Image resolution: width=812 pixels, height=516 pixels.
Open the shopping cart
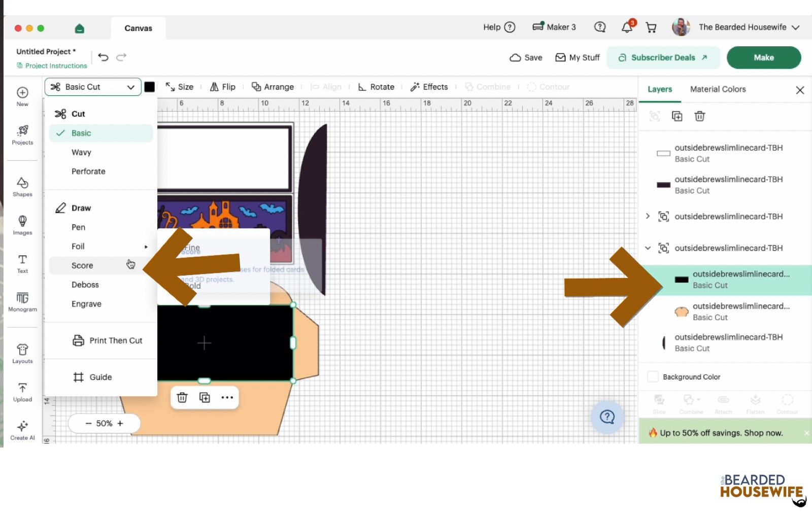651,27
